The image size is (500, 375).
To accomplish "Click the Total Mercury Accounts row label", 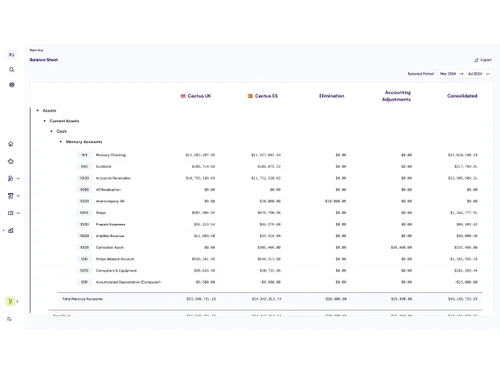I will (82, 299).
